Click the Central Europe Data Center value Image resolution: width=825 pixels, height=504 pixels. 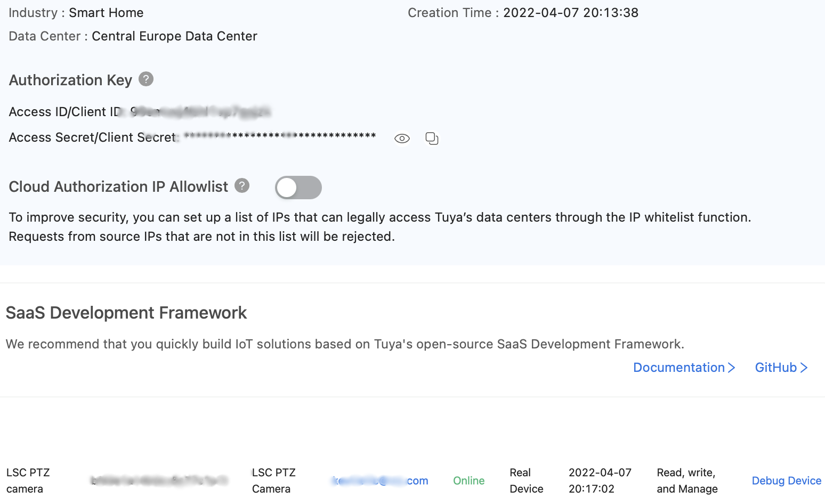[x=174, y=36]
